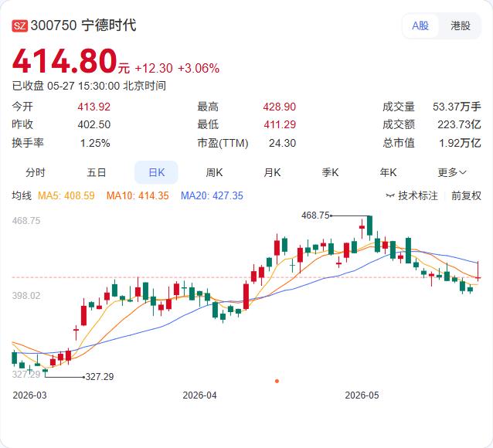Click the MA5: 408.59 indicator label
493x448 pixels.
click(x=66, y=196)
